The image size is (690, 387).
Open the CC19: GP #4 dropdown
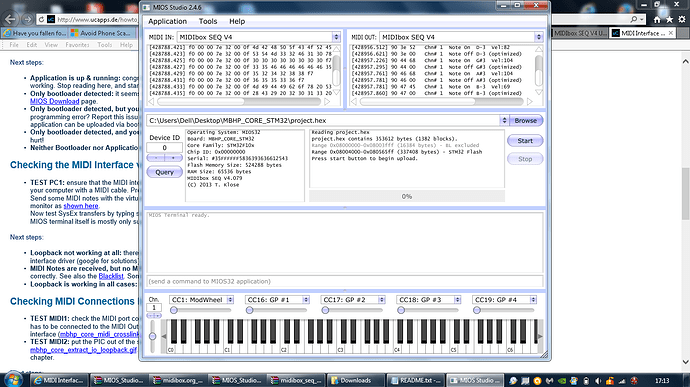(x=533, y=300)
